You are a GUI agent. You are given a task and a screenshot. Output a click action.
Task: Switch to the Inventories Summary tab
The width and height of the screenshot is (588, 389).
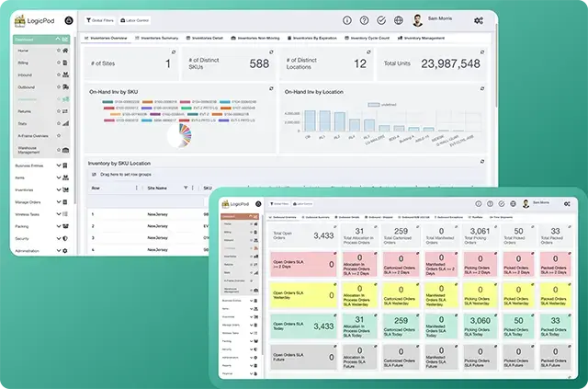click(x=157, y=38)
